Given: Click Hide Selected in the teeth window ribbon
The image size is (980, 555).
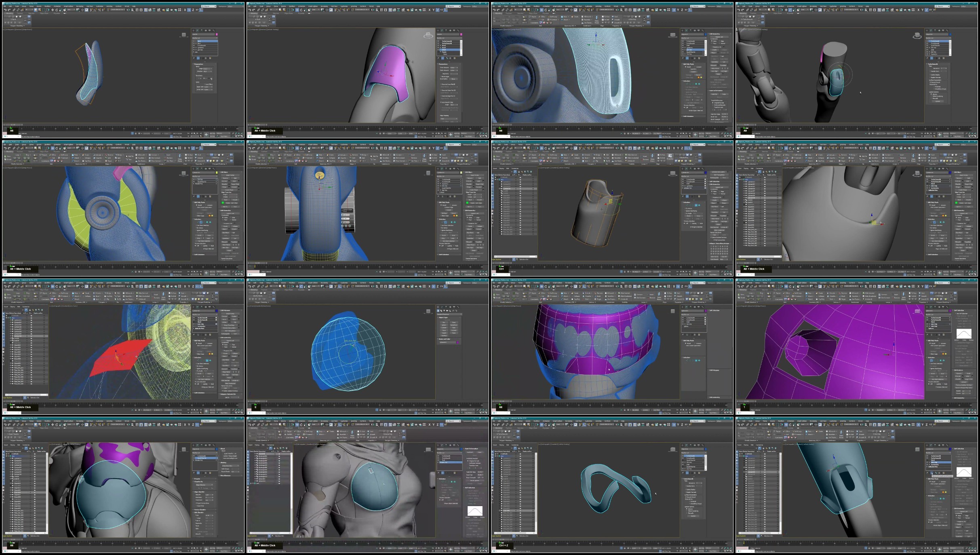Looking at the screenshot, I should [x=625, y=293].
